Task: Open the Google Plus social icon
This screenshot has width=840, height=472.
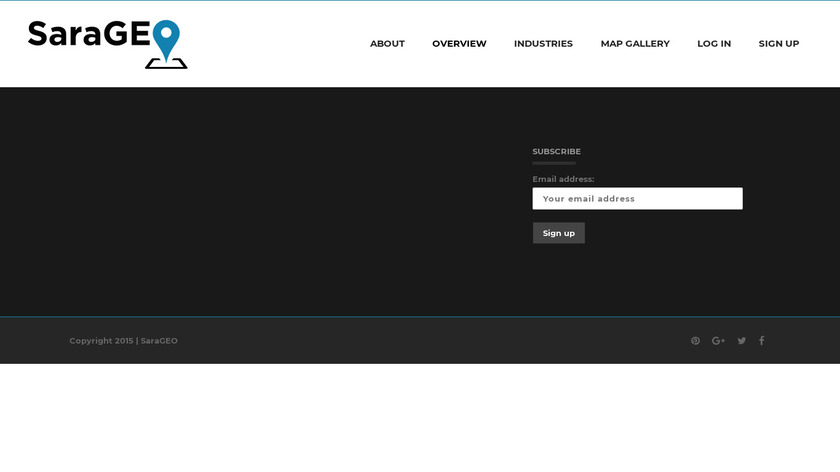Action: click(x=718, y=341)
